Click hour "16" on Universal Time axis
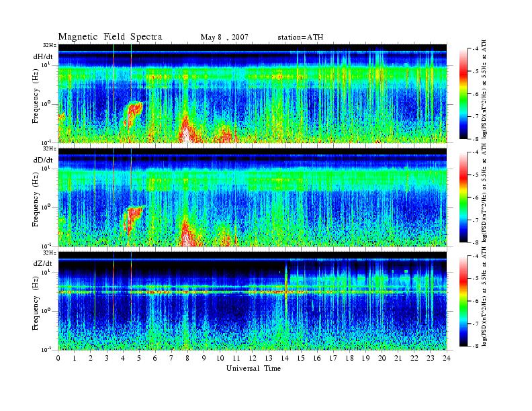This screenshot has width=532, height=411. point(317,358)
